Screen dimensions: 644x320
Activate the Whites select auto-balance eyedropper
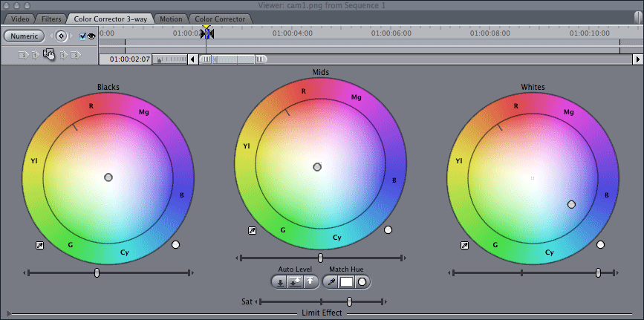(x=464, y=246)
